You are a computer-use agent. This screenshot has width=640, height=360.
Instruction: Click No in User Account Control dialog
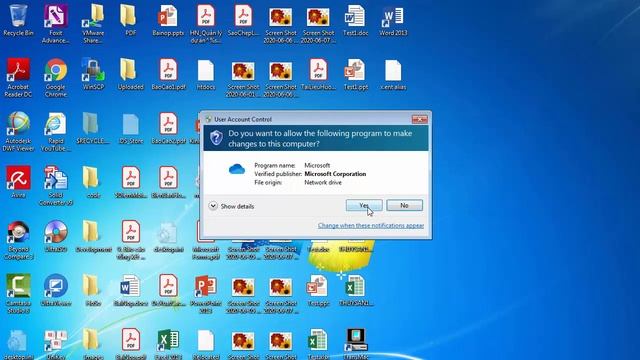[x=404, y=205]
